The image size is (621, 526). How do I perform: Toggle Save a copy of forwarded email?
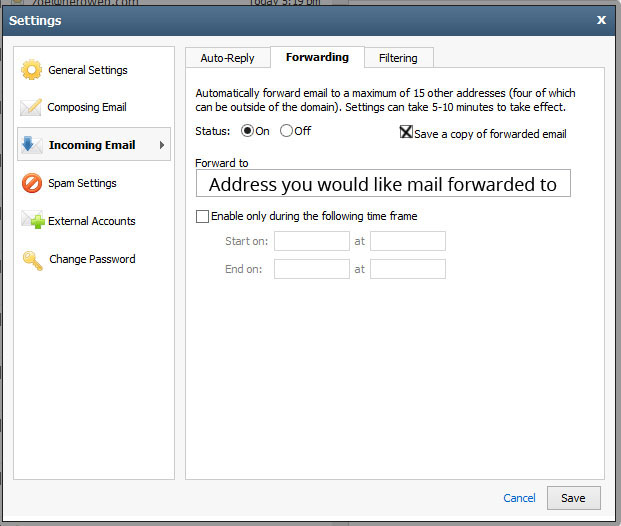coord(406,132)
